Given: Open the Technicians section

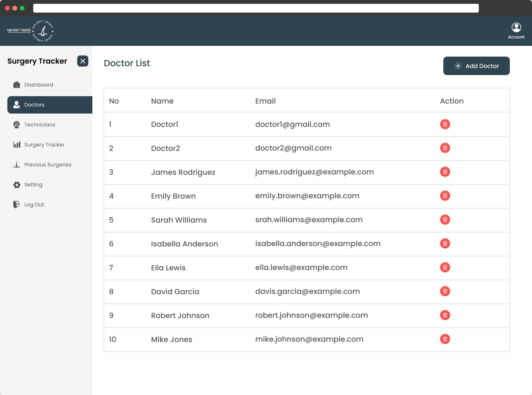Looking at the screenshot, I should (40, 125).
